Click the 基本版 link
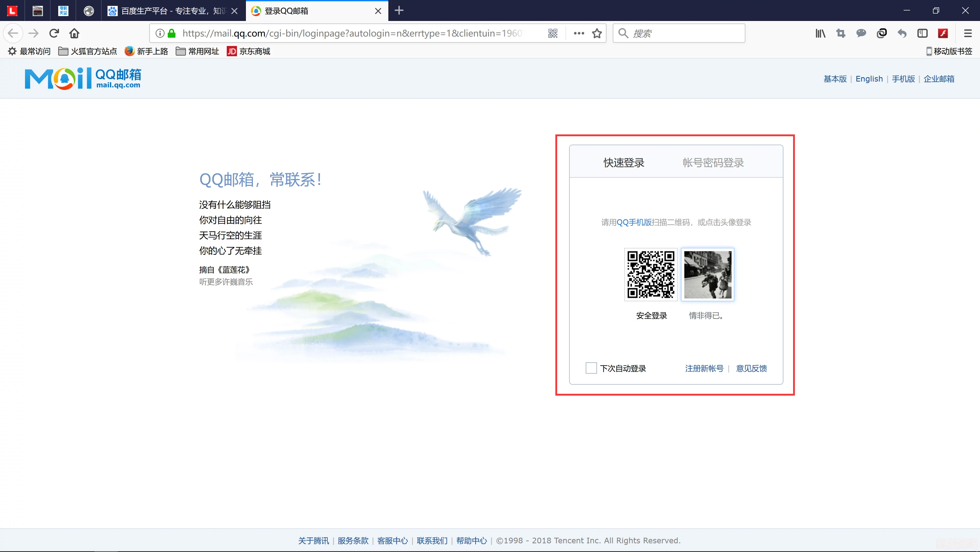Image resolution: width=980 pixels, height=552 pixels. (835, 79)
